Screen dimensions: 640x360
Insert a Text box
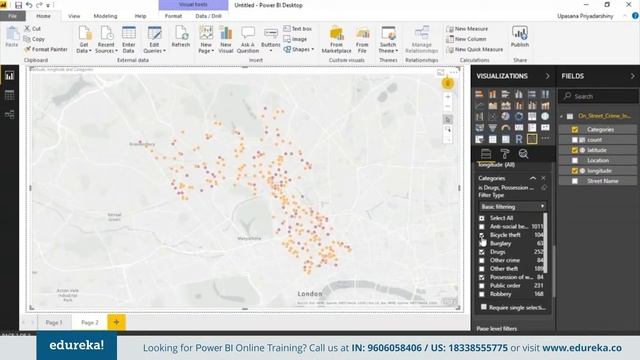click(x=298, y=29)
